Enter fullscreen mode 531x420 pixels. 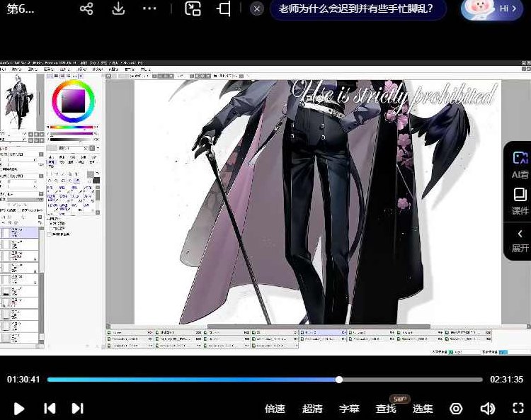click(518, 408)
